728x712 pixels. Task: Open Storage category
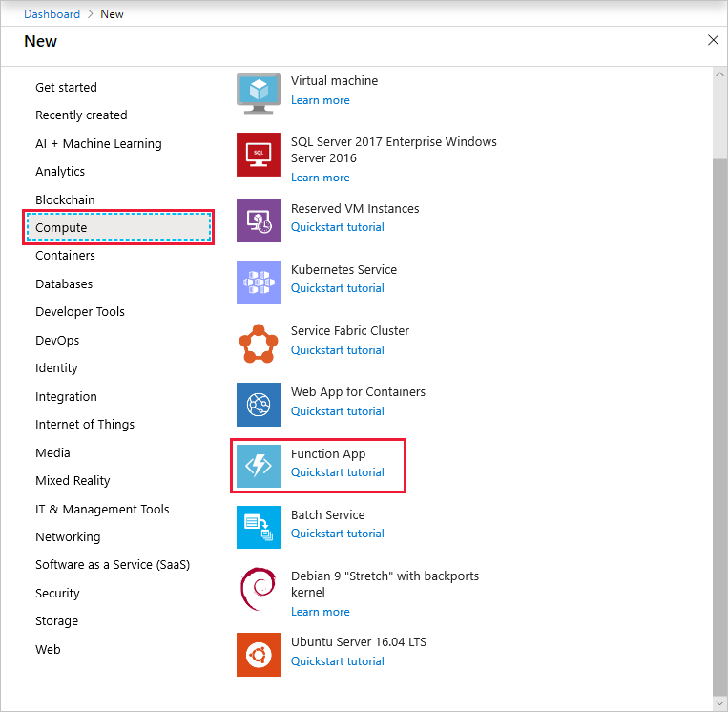click(56, 621)
